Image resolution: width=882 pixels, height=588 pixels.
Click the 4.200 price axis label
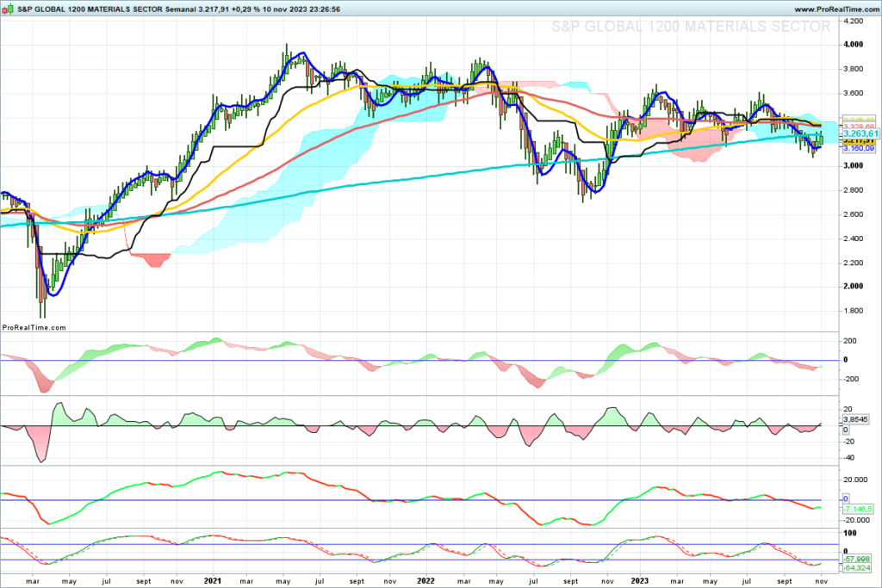pos(854,21)
